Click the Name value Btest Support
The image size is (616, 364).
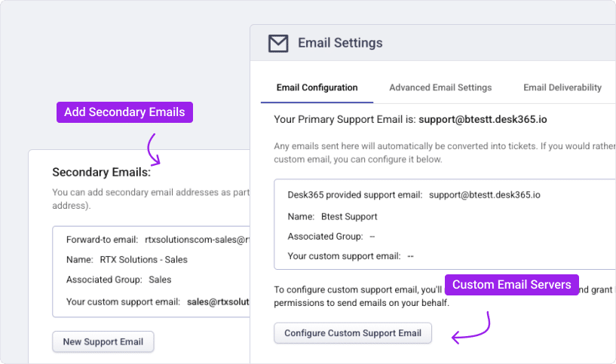tap(349, 217)
